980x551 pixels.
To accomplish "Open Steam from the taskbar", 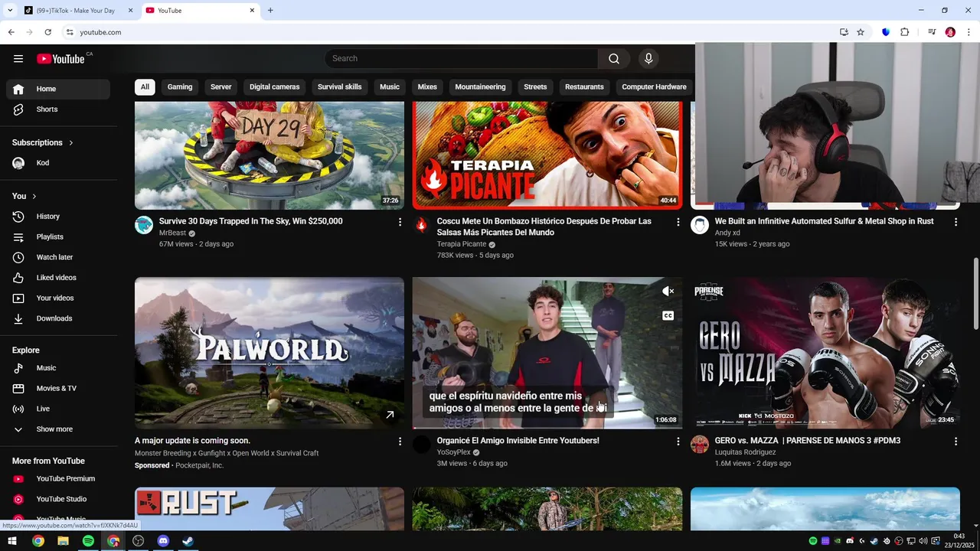I will (188, 541).
